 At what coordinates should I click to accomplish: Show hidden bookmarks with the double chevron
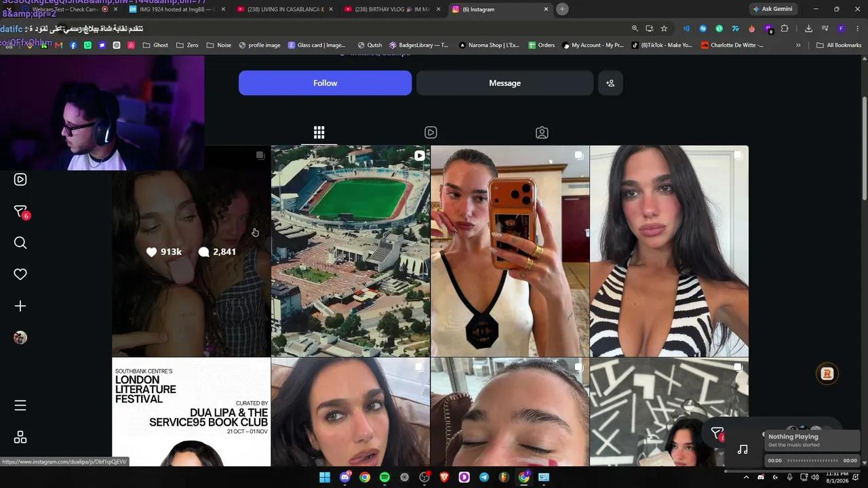pyautogui.click(x=798, y=45)
